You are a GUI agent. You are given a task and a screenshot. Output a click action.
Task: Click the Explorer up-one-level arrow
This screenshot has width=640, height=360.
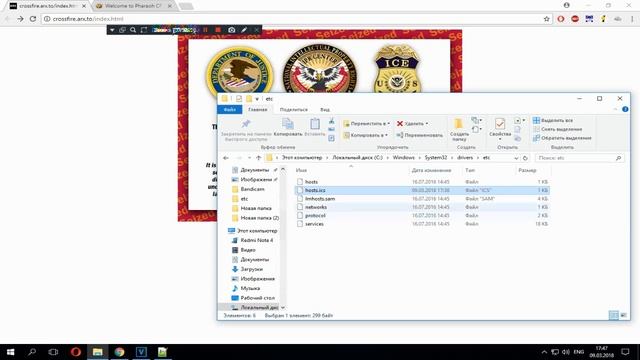coord(258,158)
